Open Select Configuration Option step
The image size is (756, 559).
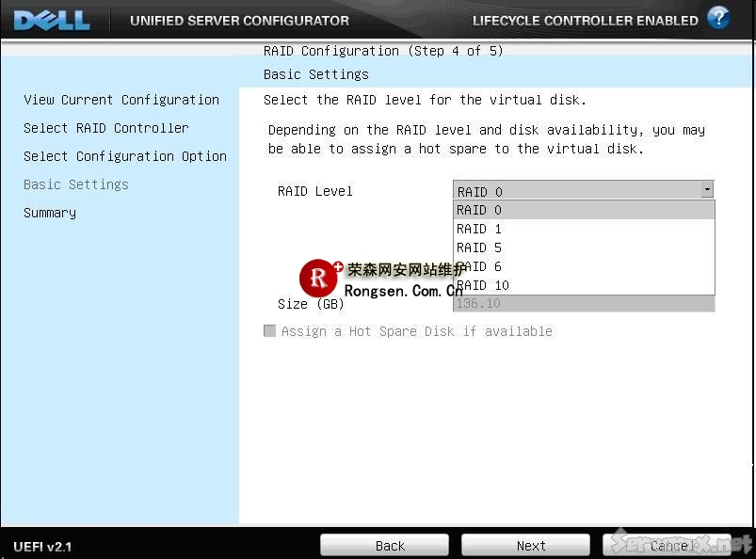pyautogui.click(x=125, y=156)
